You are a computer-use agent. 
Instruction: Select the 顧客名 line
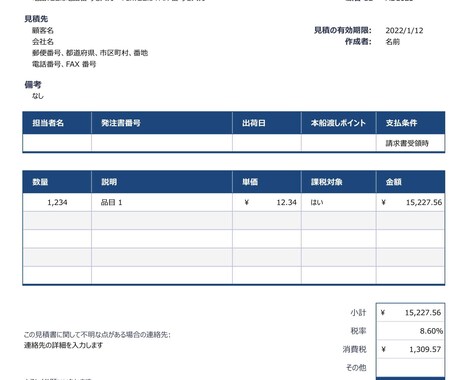43,31
